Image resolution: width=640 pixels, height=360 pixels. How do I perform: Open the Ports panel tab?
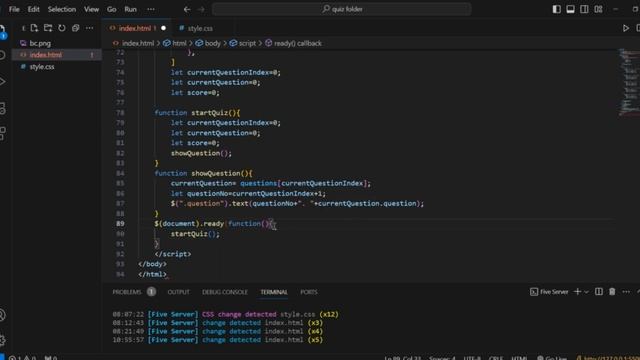309,292
